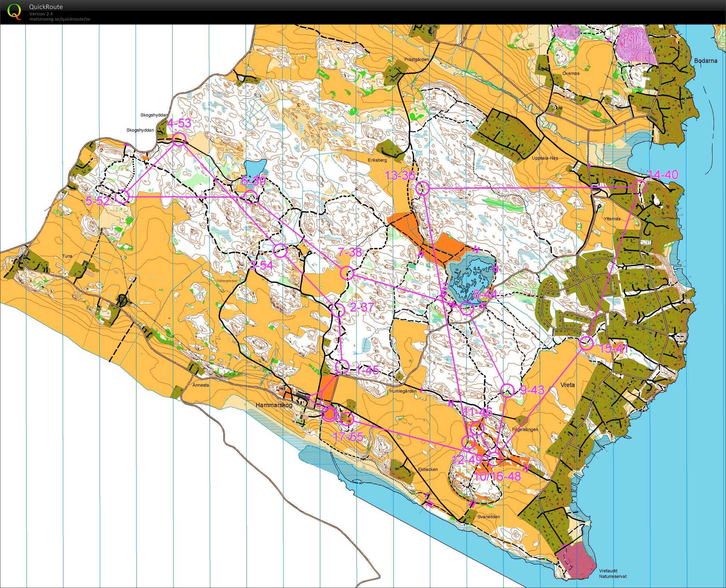This screenshot has height=588, width=726.
Task: Click the 'Östbergstorpet' place name
Action: click(x=227, y=281)
